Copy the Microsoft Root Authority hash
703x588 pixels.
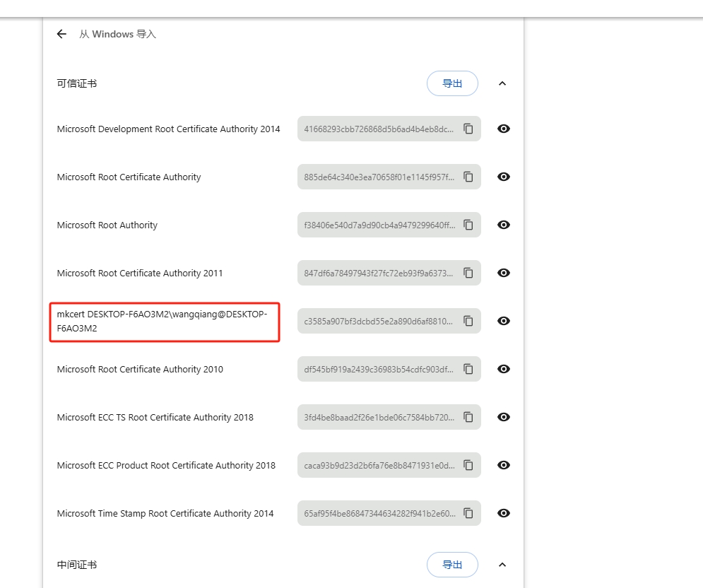[468, 225]
